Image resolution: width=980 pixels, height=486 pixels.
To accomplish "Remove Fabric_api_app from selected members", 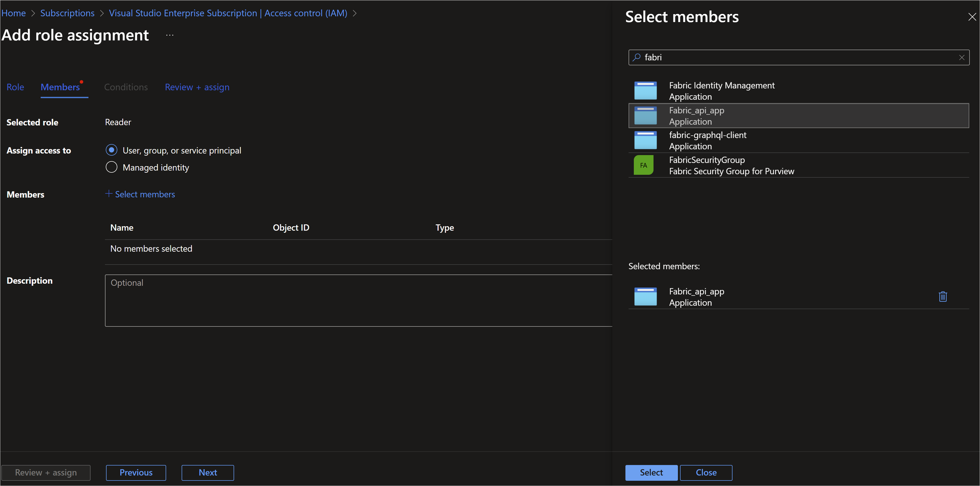I will (x=943, y=296).
